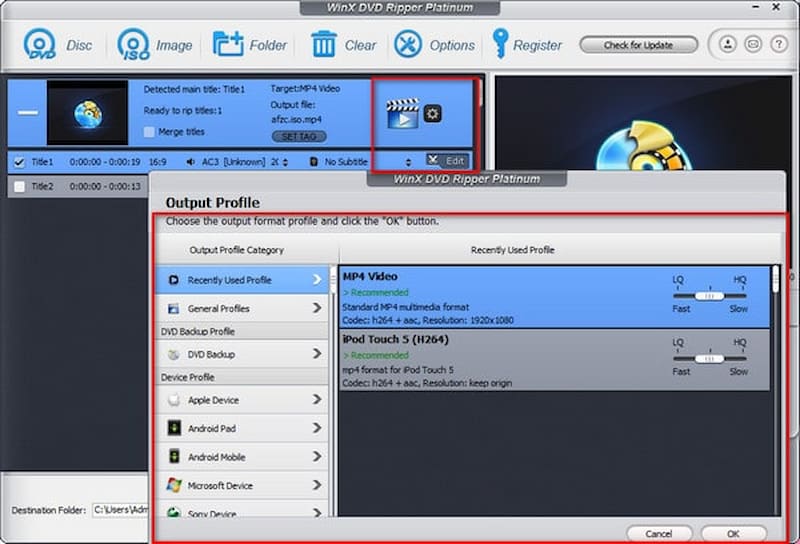The width and height of the screenshot is (800, 544).
Task: Click the SET TAG button
Action: [x=299, y=136]
